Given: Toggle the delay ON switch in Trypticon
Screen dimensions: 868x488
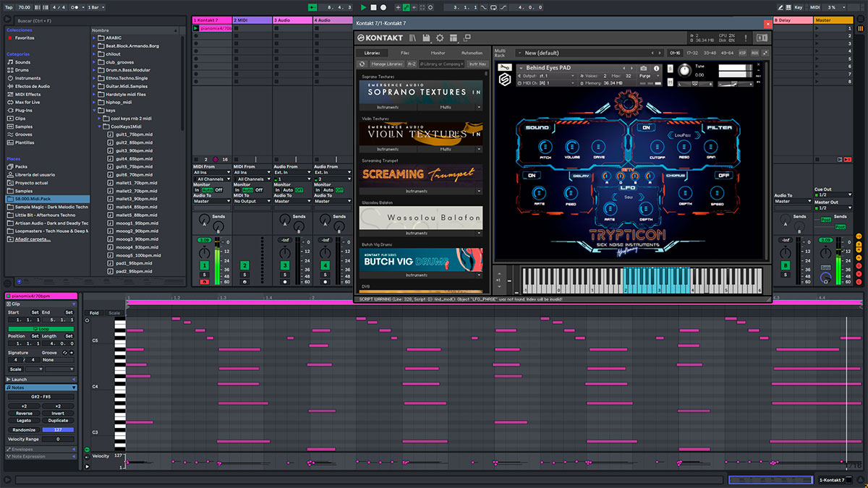Looking at the screenshot, I should click(x=532, y=175).
